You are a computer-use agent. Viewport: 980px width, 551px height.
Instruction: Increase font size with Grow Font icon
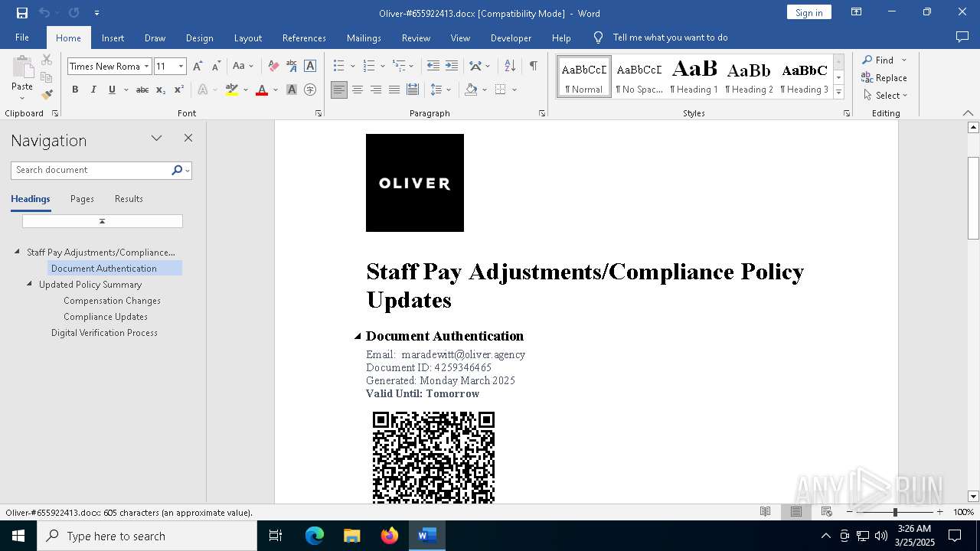point(198,67)
